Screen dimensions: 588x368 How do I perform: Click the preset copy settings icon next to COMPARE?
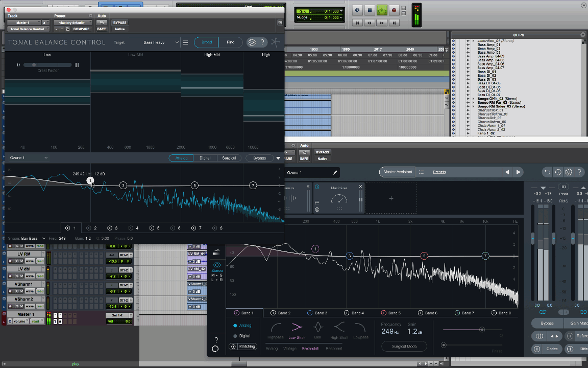(67, 29)
